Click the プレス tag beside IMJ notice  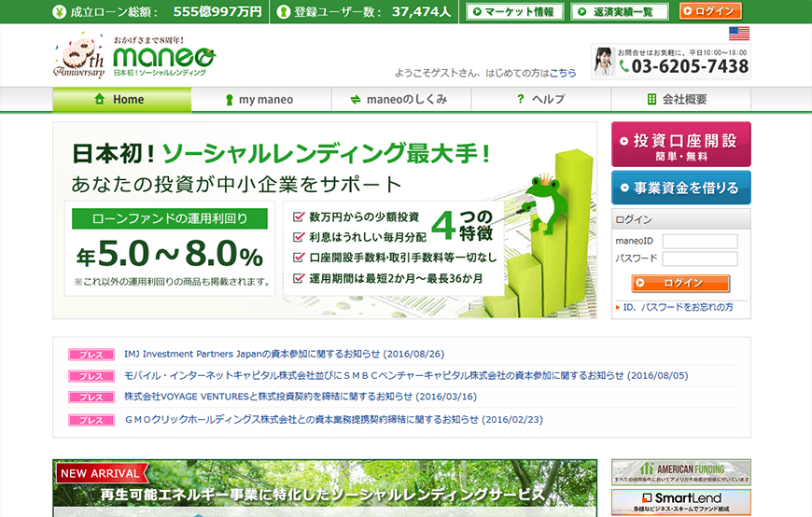tap(91, 355)
